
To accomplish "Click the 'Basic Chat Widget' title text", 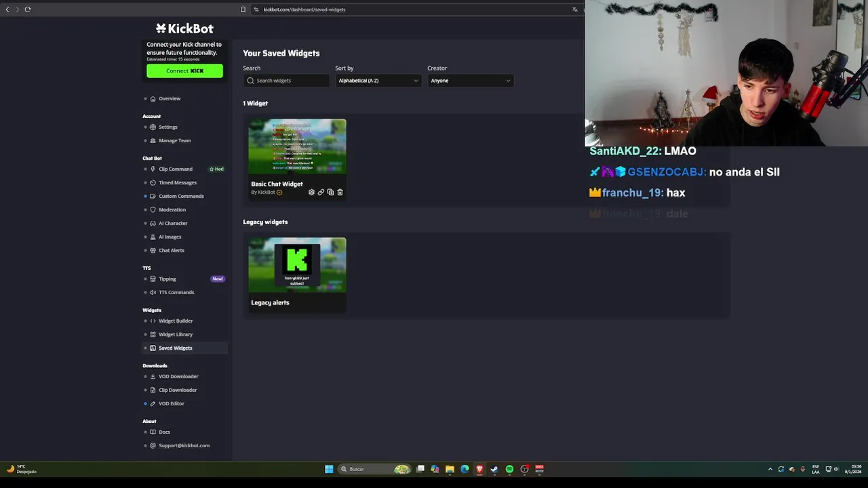I will (x=277, y=184).
